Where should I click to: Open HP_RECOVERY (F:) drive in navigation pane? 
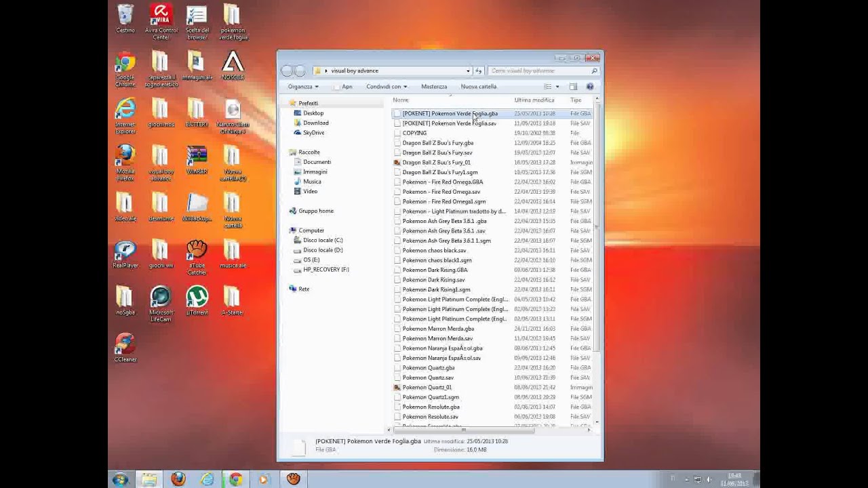pos(325,270)
